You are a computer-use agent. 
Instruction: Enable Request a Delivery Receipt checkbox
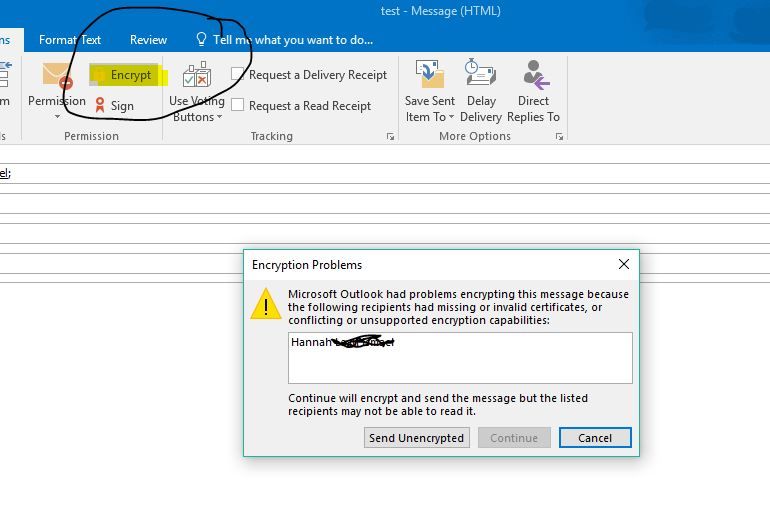[x=238, y=74]
